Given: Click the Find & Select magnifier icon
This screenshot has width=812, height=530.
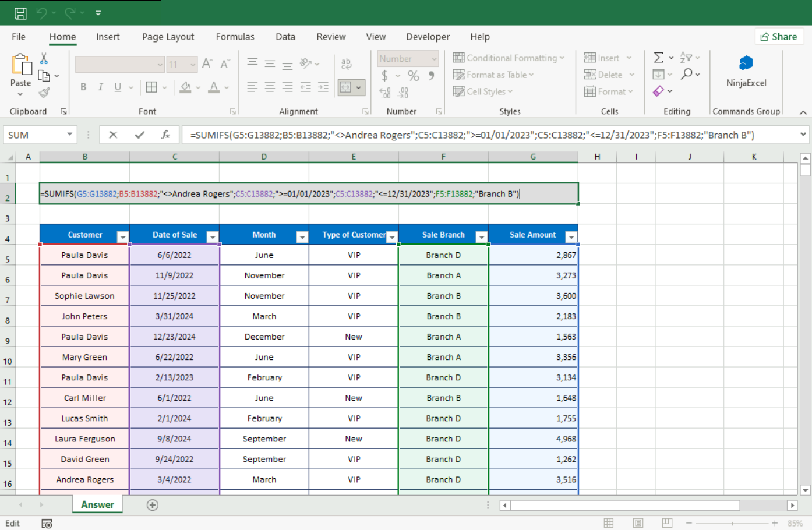Looking at the screenshot, I should [687, 74].
